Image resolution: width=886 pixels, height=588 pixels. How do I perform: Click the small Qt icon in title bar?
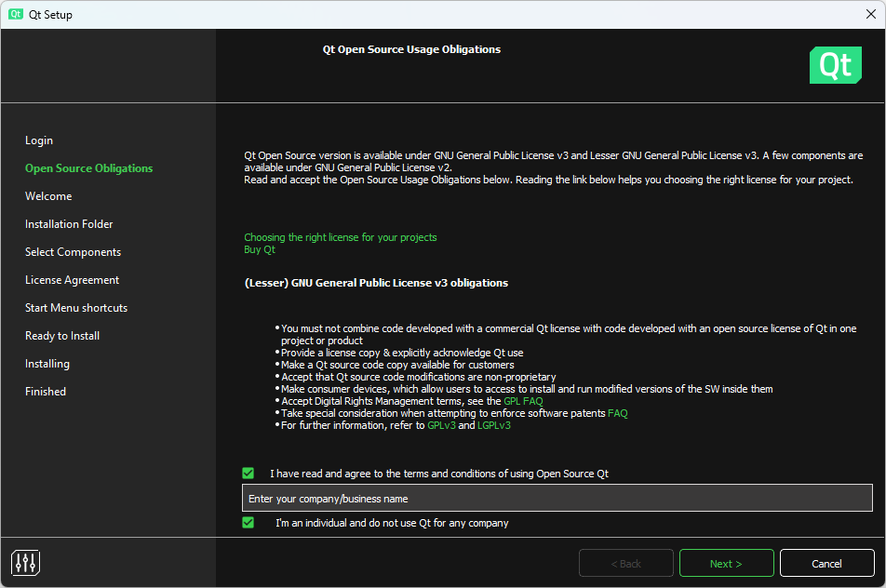(x=15, y=14)
